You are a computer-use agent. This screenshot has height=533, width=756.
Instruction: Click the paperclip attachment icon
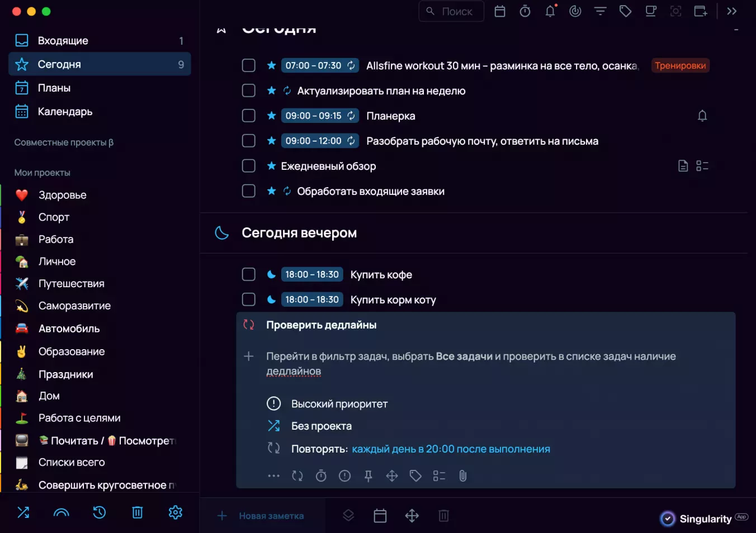click(x=463, y=476)
